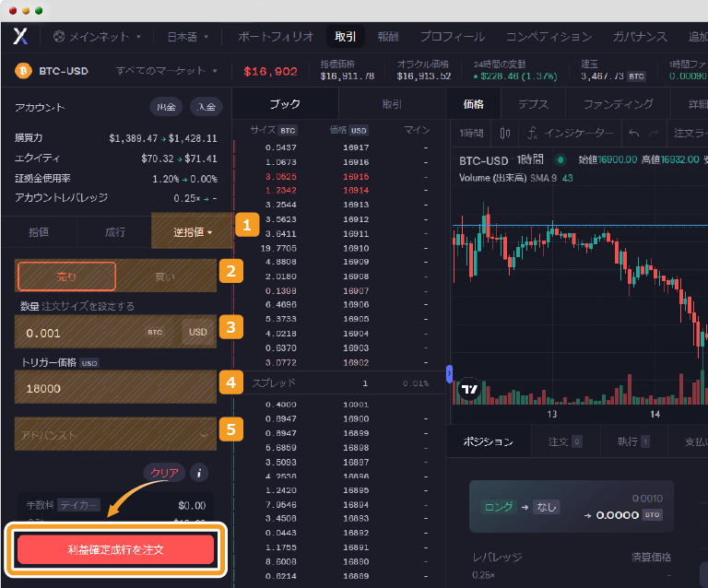Screen dimensions: 708x588
Task: Open the ポジション positions tab
Action: [489, 441]
